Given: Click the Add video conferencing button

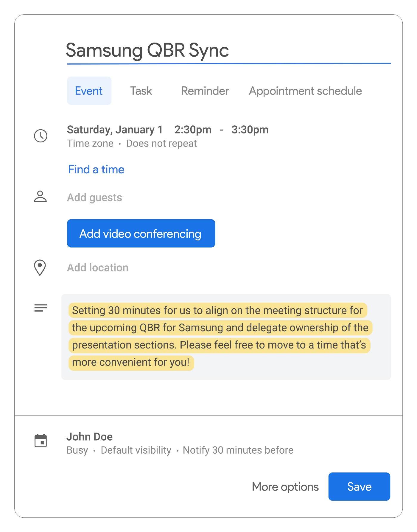Looking at the screenshot, I should 141,233.
